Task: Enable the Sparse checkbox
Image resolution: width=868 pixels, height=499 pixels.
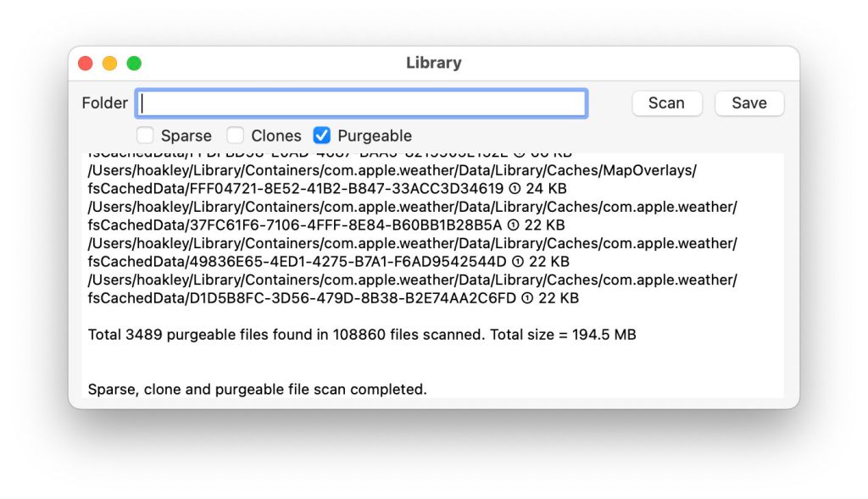Action: coord(146,136)
